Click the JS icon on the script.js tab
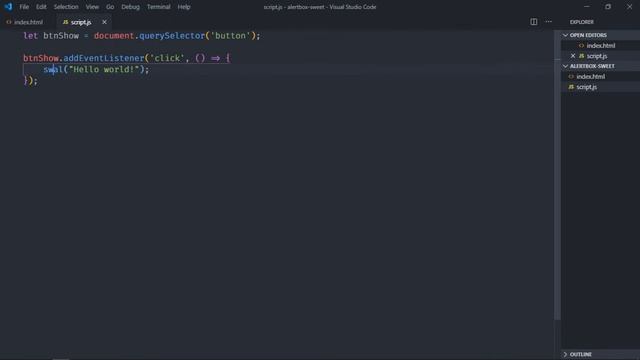Viewport: 640px width, 360px height. click(x=65, y=22)
